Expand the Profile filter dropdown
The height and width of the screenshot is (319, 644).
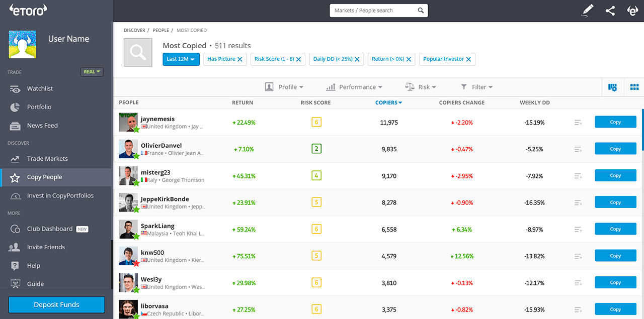[x=284, y=86]
